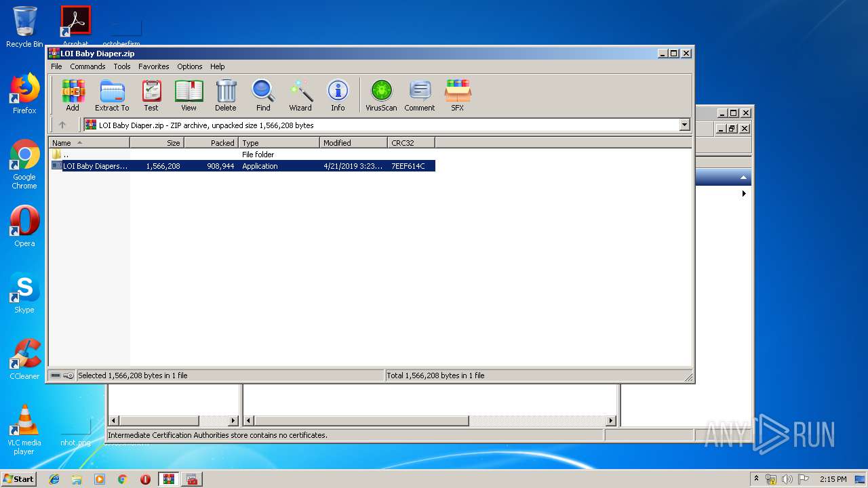This screenshot has height=488, width=868.
Task: Open the Find tool
Action: [x=263, y=96]
